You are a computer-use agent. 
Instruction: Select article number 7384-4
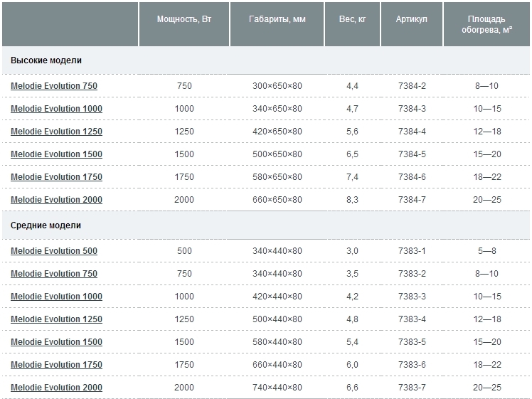point(412,132)
